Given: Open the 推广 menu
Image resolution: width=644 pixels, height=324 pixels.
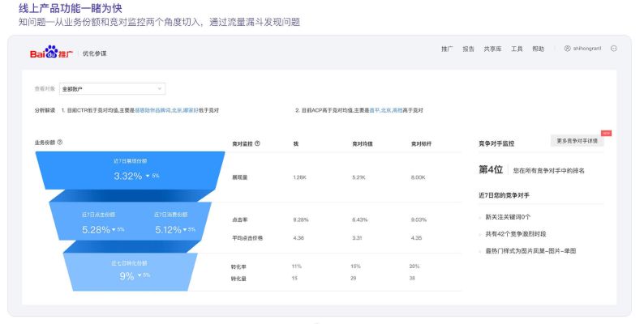Looking at the screenshot, I should click(x=447, y=49).
